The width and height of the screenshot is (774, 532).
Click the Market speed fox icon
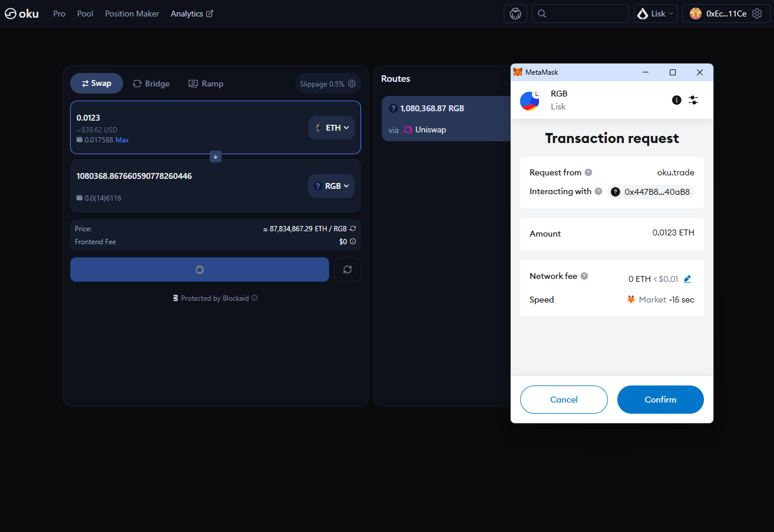[x=631, y=300]
